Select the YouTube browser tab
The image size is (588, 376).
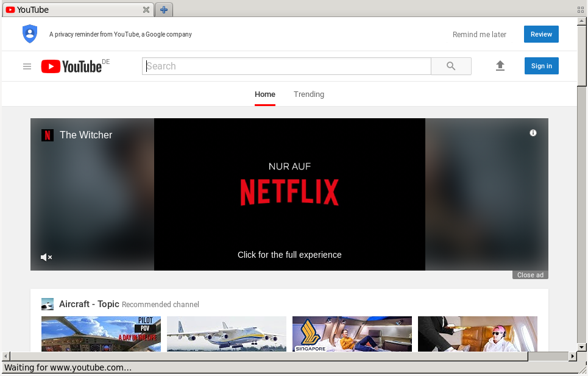(x=77, y=10)
